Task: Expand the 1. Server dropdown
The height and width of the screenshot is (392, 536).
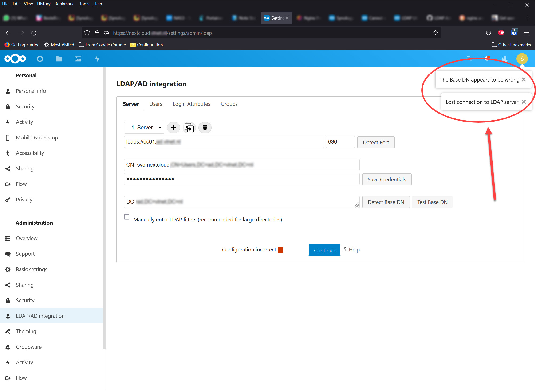Action: coord(144,128)
